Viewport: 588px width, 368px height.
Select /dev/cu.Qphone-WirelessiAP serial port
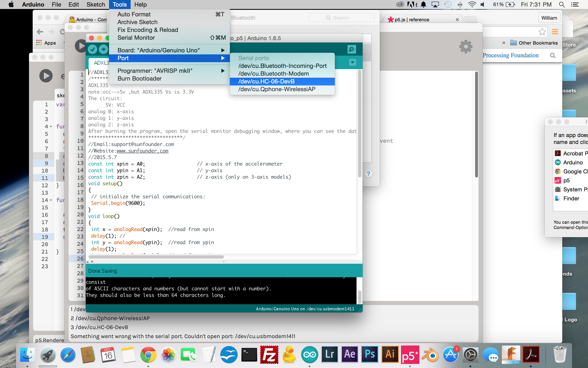pos(282,89)
